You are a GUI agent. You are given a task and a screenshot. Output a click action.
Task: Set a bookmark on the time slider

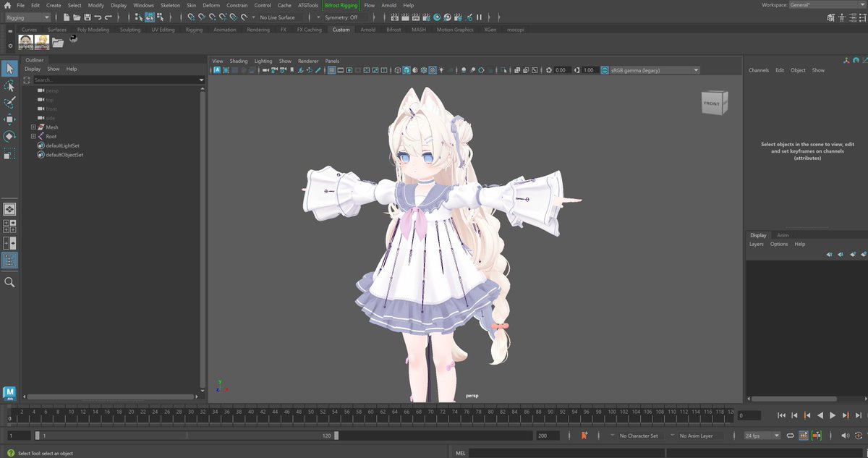pyautogui.click(x=584, y=436)
